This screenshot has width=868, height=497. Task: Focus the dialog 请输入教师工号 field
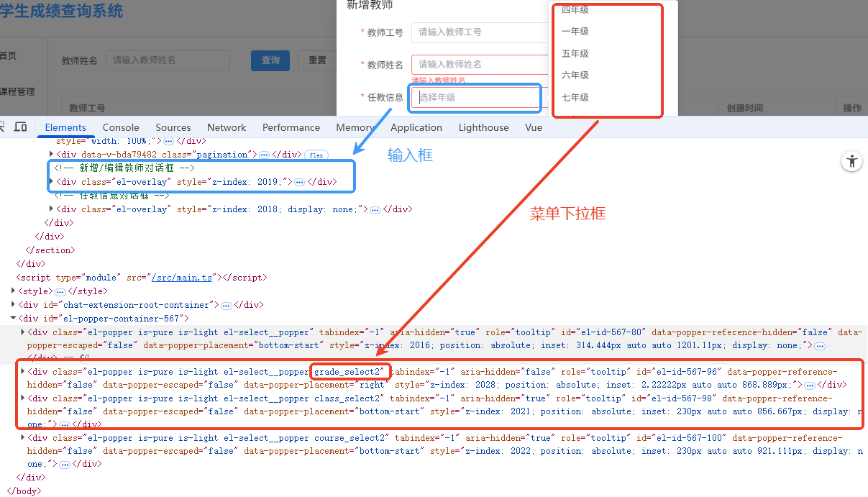coord(480,32)
